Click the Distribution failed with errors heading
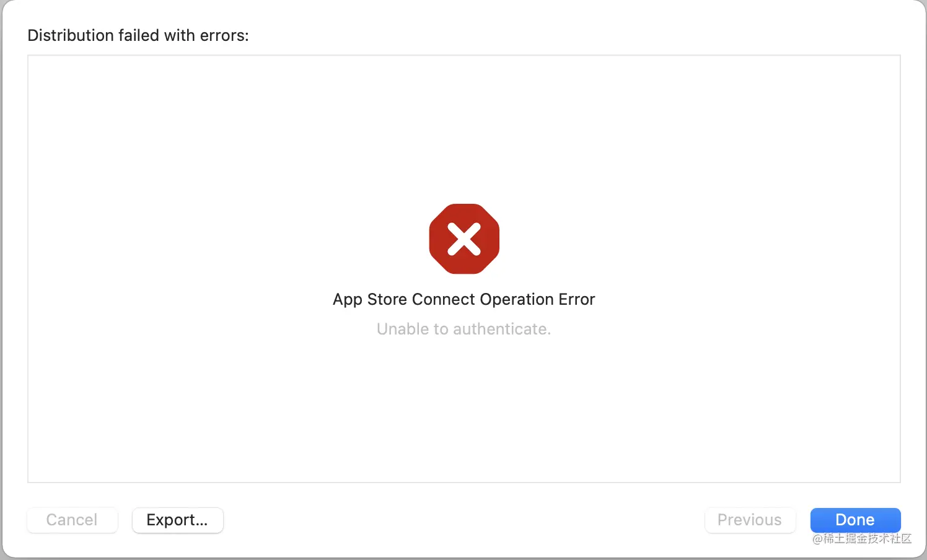Image resolution: width=927 pixels, height=560 pixels. 138,35
